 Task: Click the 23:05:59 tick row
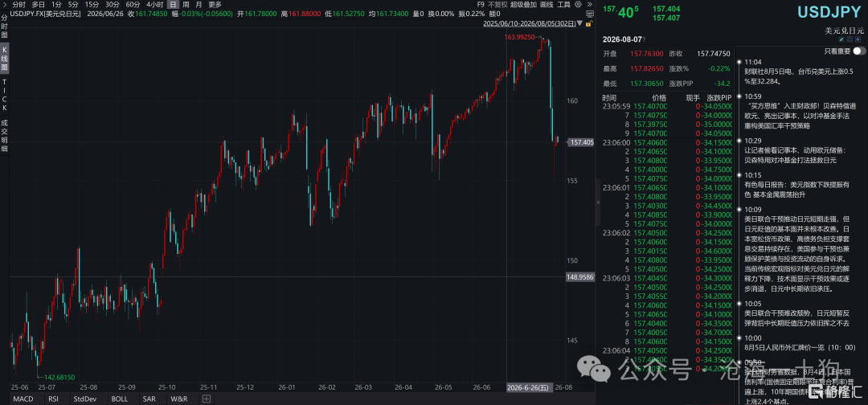click(668, 106)
